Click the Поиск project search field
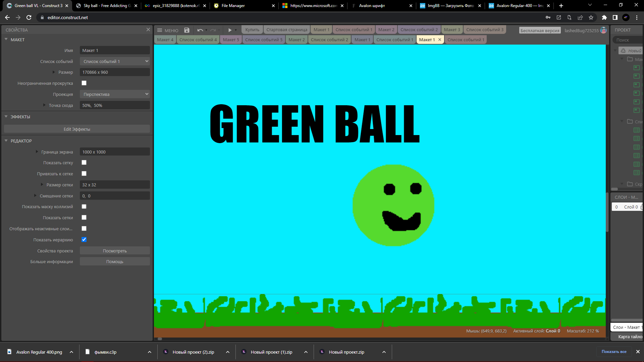The image size is (644, 362). [x=627, y=40]
